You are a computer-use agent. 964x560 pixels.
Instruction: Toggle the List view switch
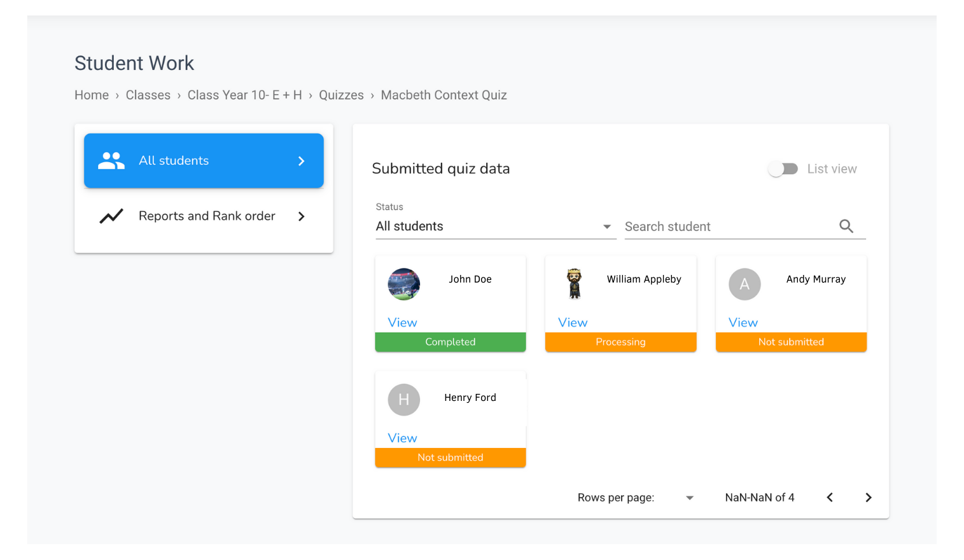[783, 169]
